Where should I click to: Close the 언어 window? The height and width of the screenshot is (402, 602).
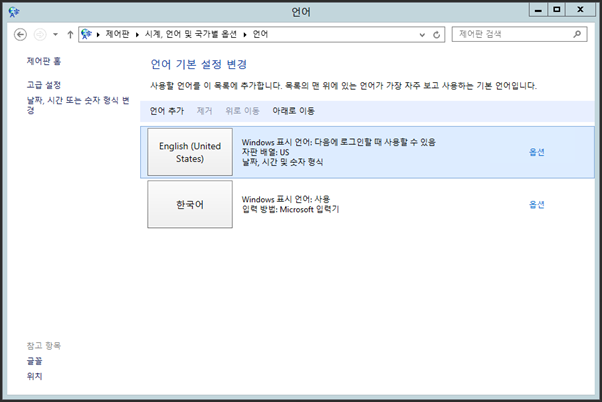click(x=580, y=10)
